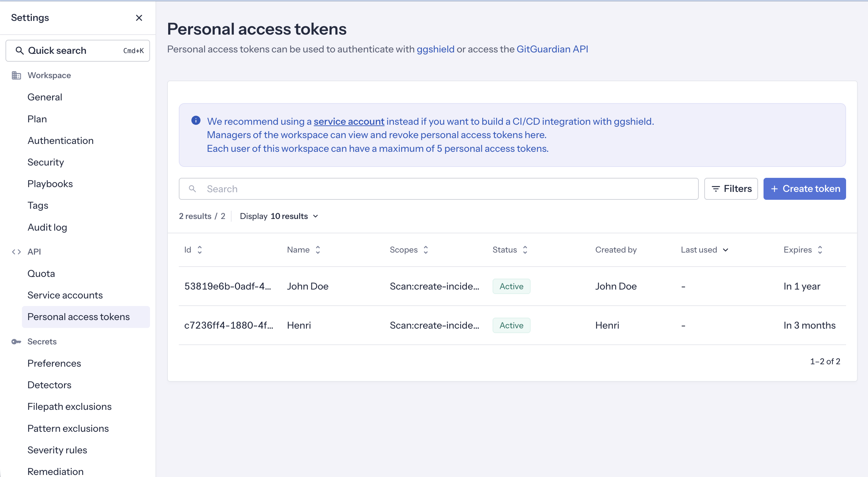Image resolution: width=868 pixels, height=477 pixels.
Task: Click the Create token button
Action: (x=805, y=188)
